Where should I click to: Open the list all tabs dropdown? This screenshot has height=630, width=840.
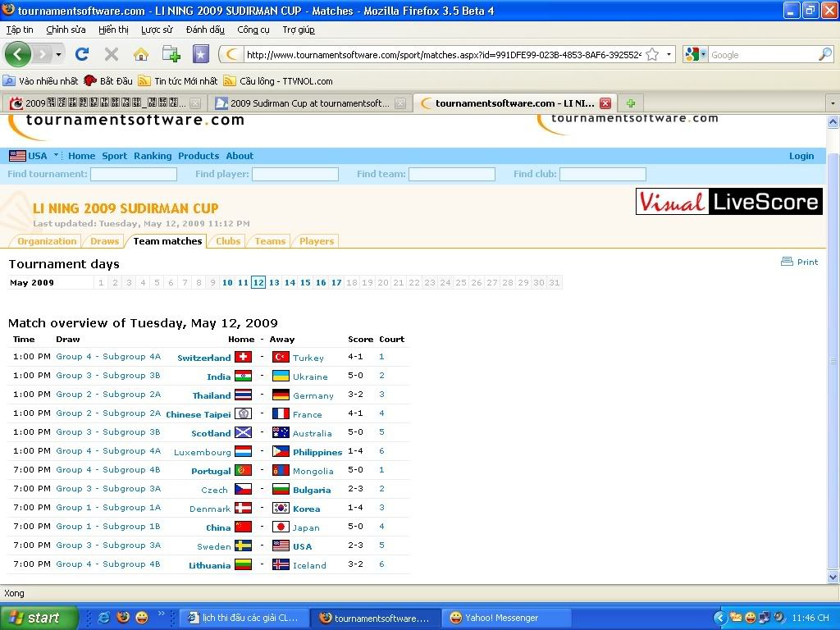point(832,103)
